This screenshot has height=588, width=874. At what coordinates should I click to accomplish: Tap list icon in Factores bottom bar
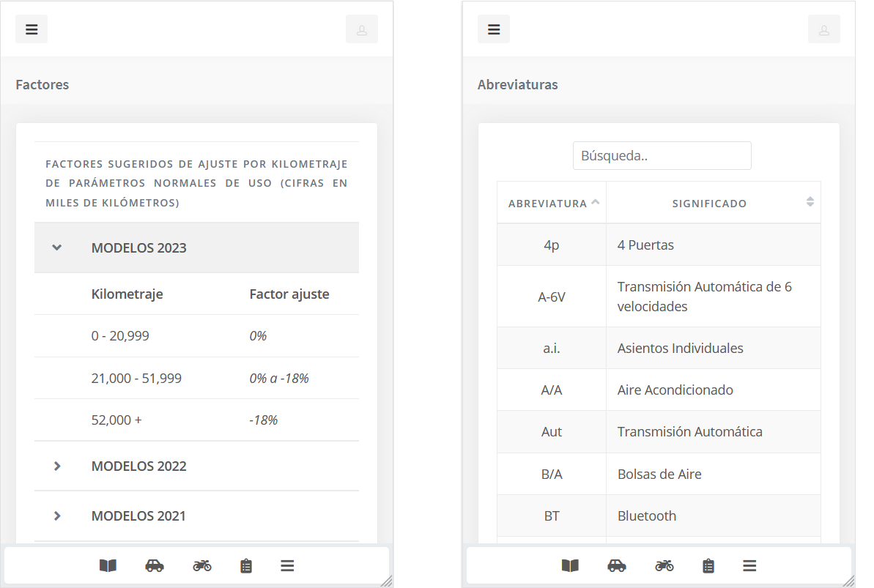pos(287,565)
